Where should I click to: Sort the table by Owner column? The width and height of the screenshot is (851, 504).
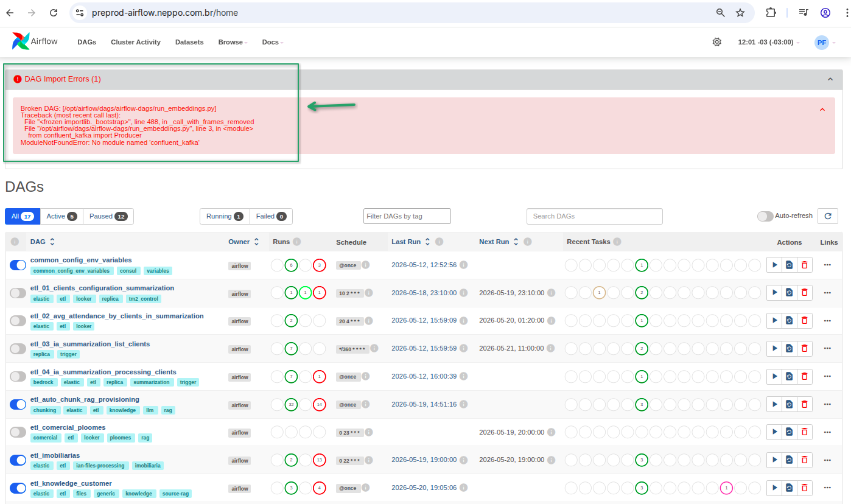tap(243, 242)
